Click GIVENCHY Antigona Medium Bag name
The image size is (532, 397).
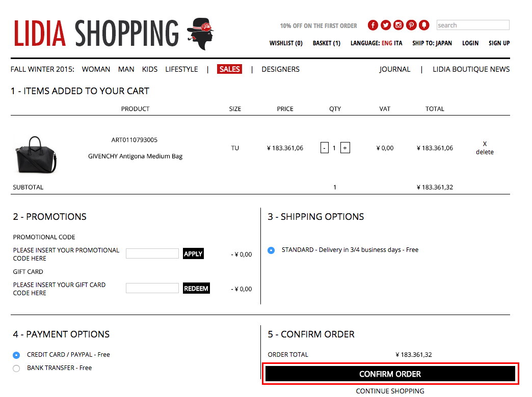pos(136,156)
